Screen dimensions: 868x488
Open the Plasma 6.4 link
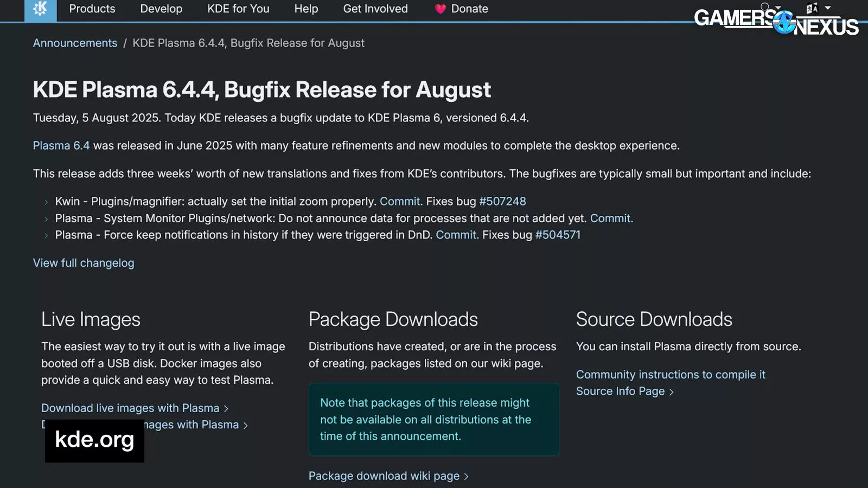coord(61,146)
